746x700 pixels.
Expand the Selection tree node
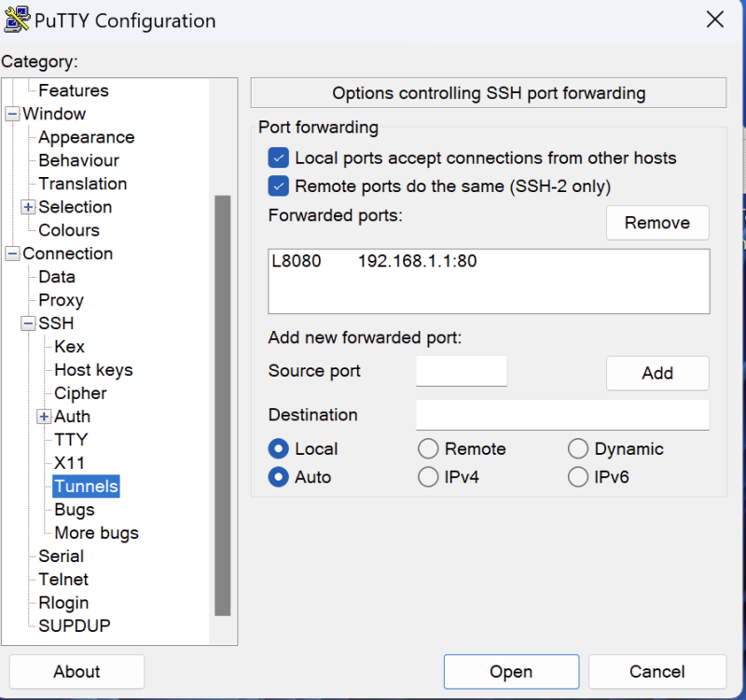28,207
